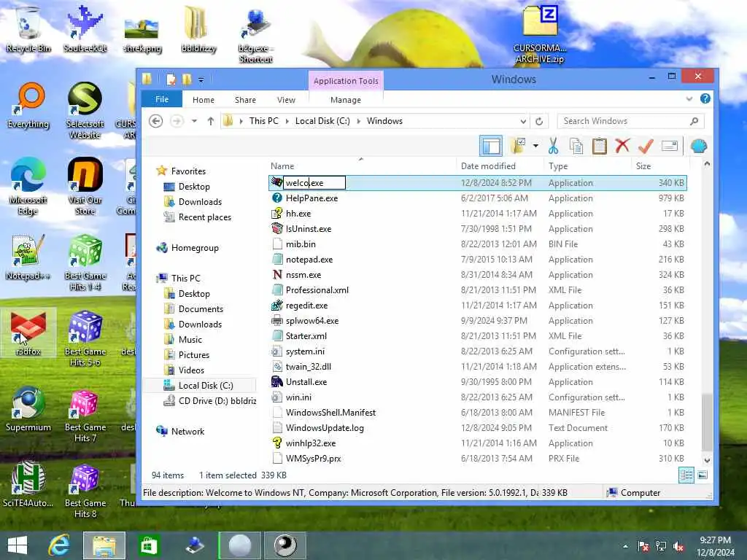The height and width of the screenshot is (560, 747).
Task: Open recent locations dropdown arrow
Action: [x=194, y=121]
